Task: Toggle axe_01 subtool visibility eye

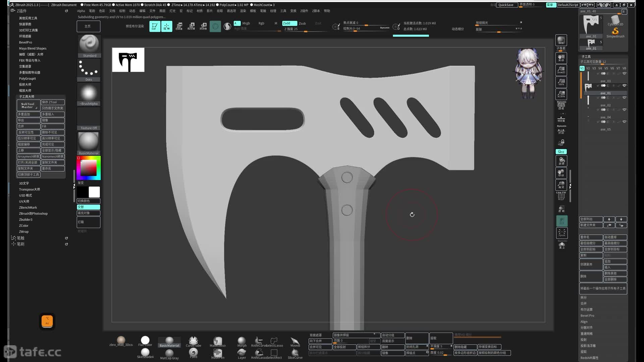Action: [624, 85]
